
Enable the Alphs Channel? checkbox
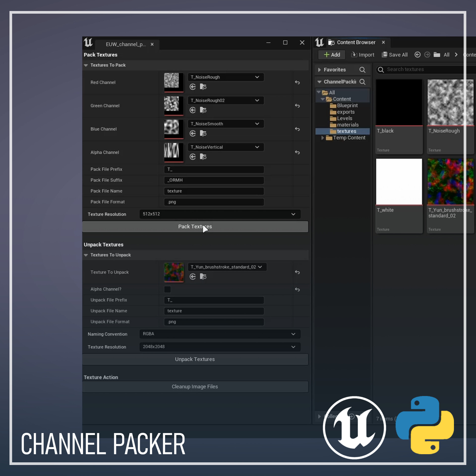tap(168, 289)
